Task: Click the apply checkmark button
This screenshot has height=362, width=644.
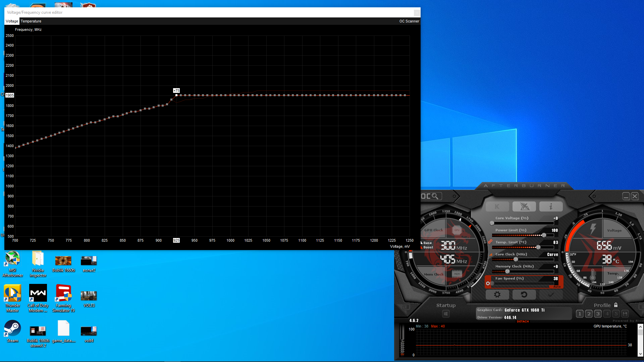Action: click(551, 294)
